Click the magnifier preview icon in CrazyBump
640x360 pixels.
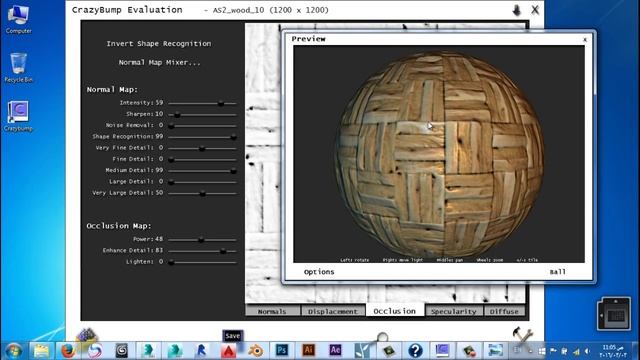[382, 337]
